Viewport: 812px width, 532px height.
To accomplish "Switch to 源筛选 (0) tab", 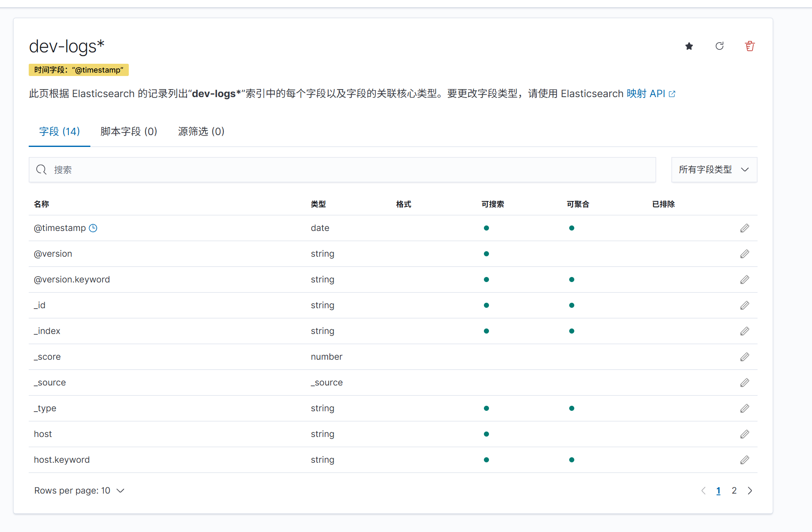I will point(201,132).
